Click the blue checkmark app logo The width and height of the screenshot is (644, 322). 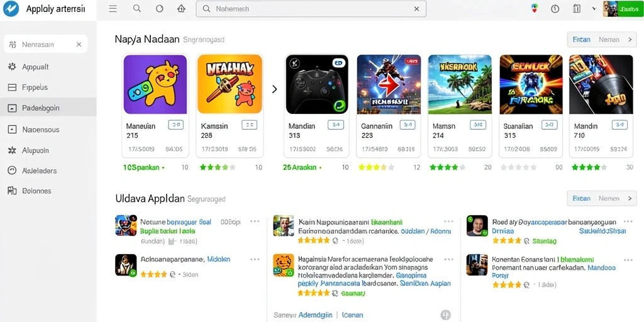[11, 9]
